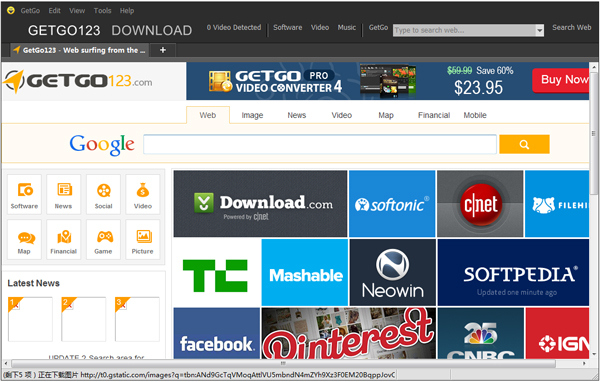
Task: Expand the web search box dropdown arrow
Action: 540,30
